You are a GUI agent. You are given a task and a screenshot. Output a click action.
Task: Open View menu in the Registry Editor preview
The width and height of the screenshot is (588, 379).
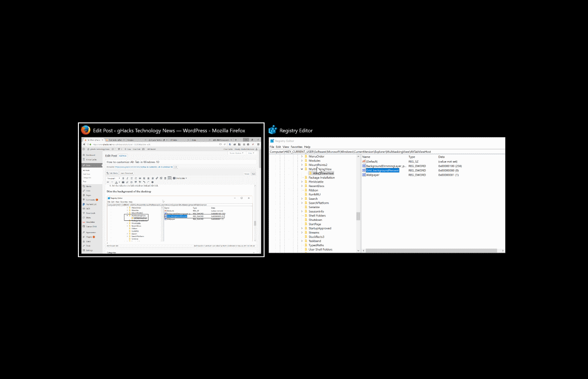[286, 147]
